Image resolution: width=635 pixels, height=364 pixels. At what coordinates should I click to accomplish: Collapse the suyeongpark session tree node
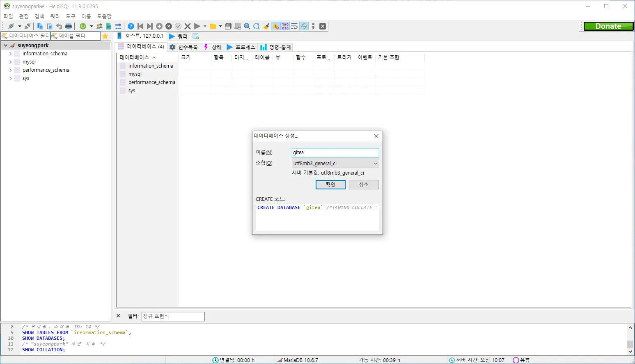tap(5, 45)
